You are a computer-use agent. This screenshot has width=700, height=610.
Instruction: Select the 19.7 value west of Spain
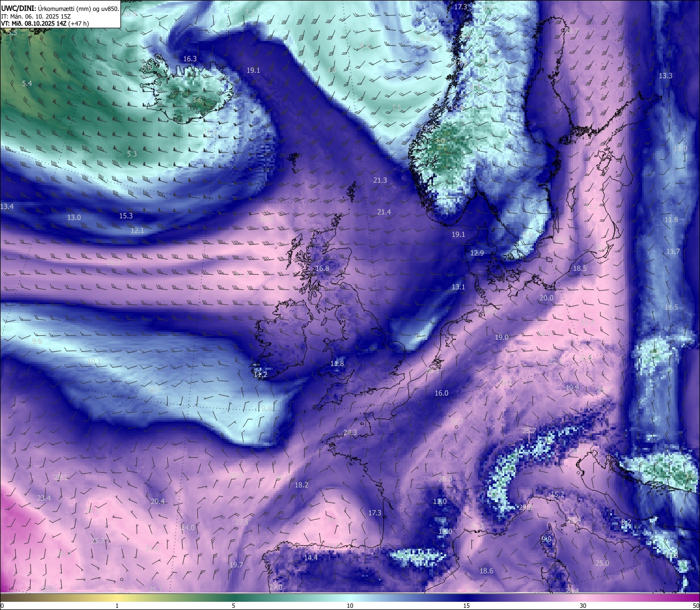236,565
